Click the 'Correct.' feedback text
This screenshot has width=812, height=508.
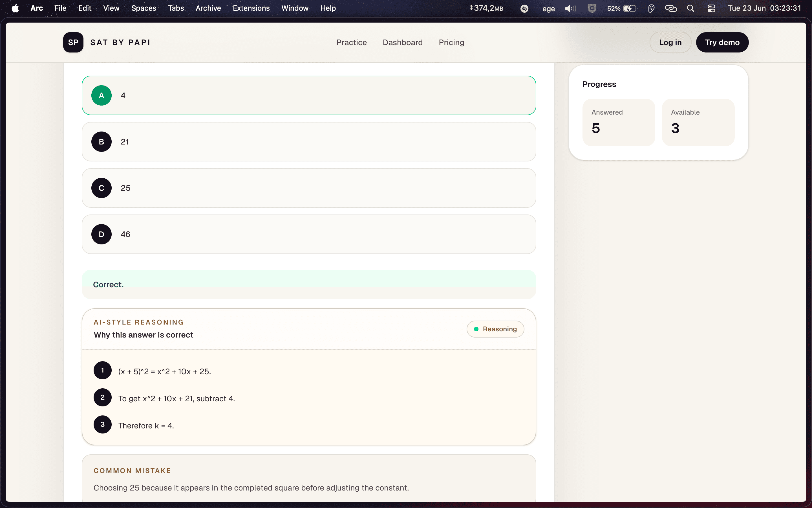click(x=108, y=284)
